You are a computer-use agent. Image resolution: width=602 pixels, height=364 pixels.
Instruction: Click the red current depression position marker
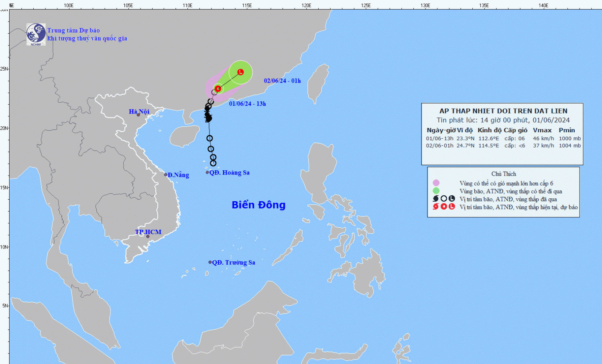218,89
